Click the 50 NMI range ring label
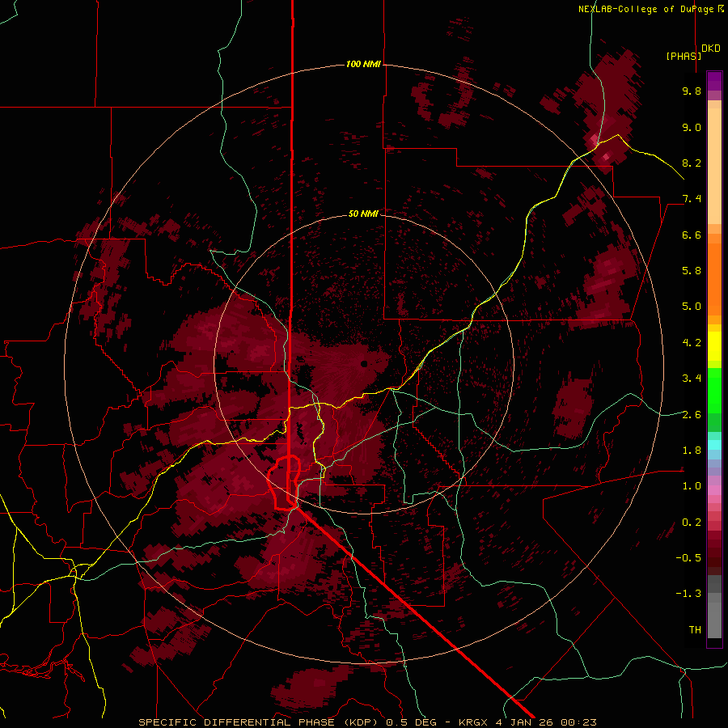The image size is (728, 728). point(363,214)
